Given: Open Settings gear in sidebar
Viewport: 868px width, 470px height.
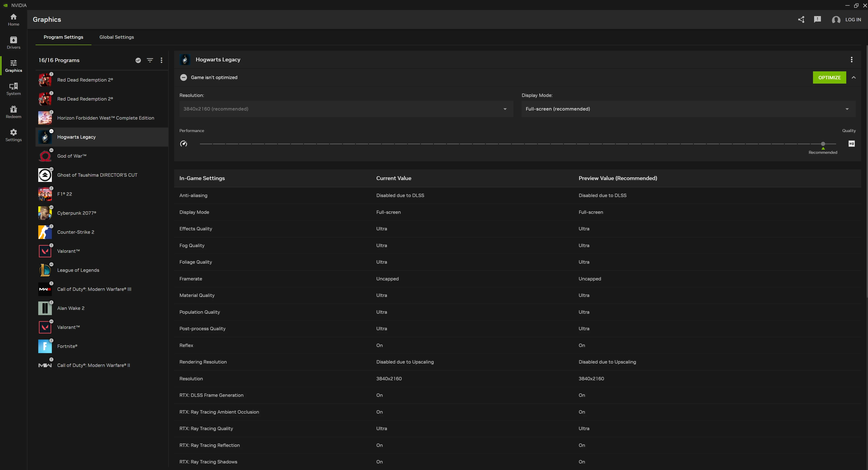Looking at the screenshot, I should coord(14,135).
